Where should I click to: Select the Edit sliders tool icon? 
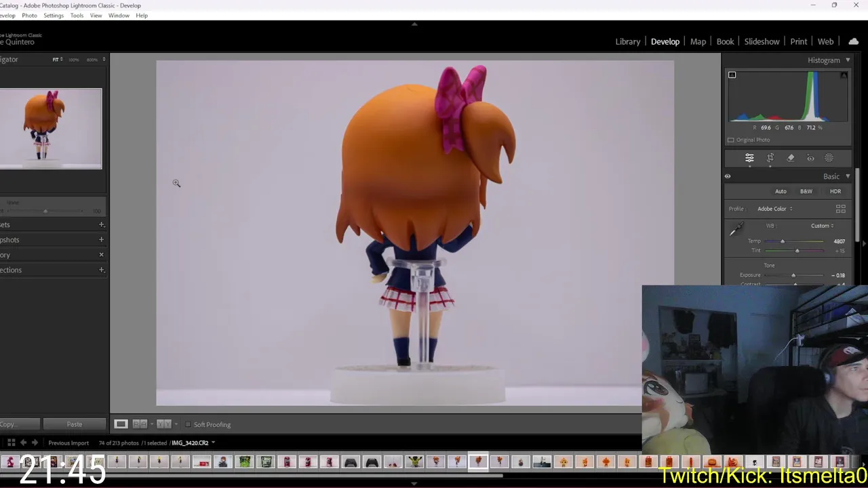tap(749, 158)
